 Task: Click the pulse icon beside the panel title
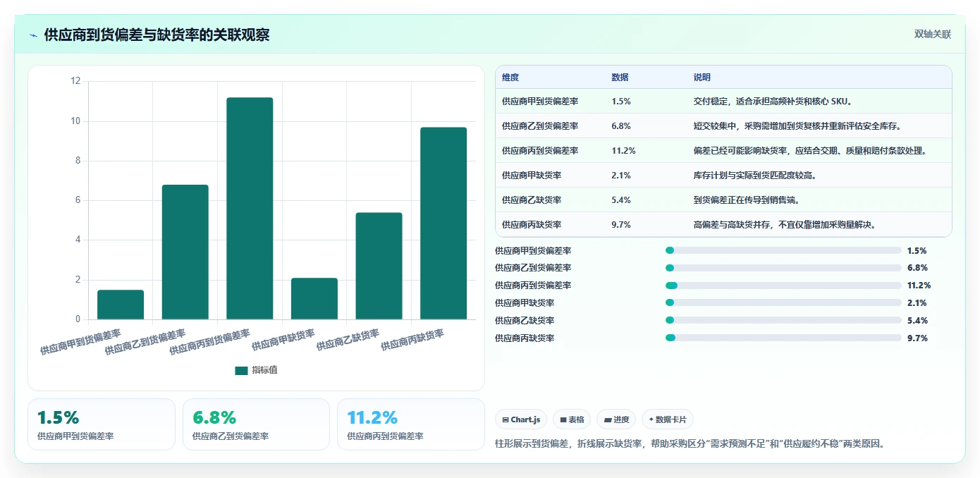click(34, 35)
